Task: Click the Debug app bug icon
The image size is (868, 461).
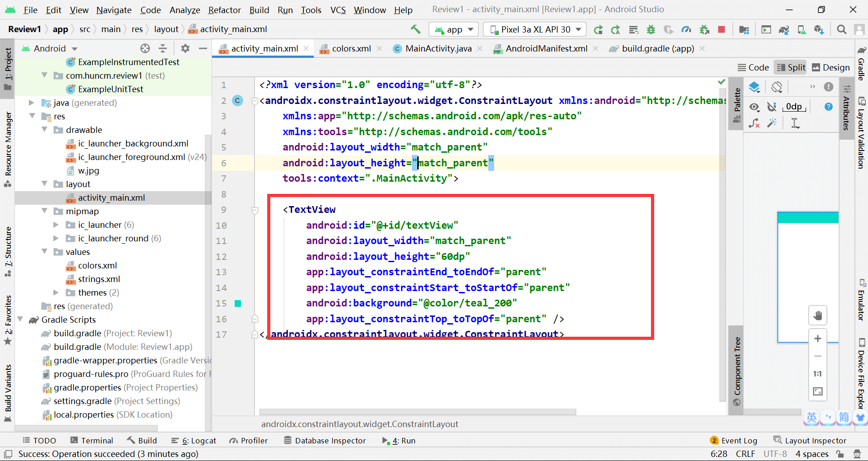Action: click(x=651, y=29)
